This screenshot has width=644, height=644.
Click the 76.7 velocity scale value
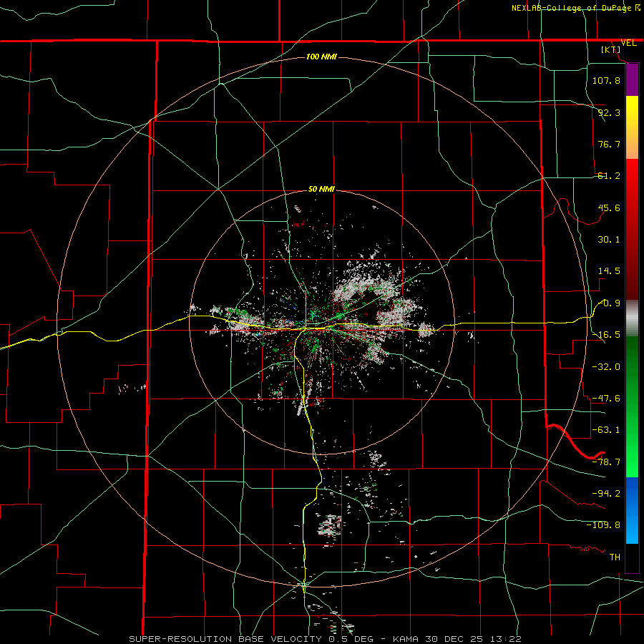coord(609,144)
